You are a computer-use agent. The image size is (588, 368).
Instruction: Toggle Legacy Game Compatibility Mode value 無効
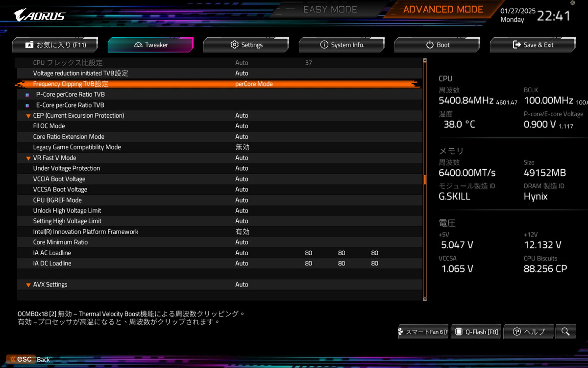pyautogui.click(x=242, y=147)
